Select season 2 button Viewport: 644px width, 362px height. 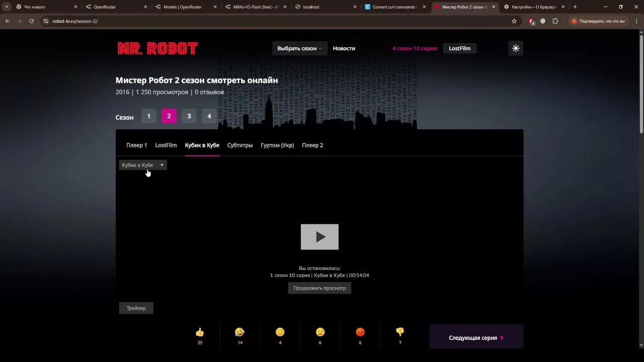[x=169, y=116]
